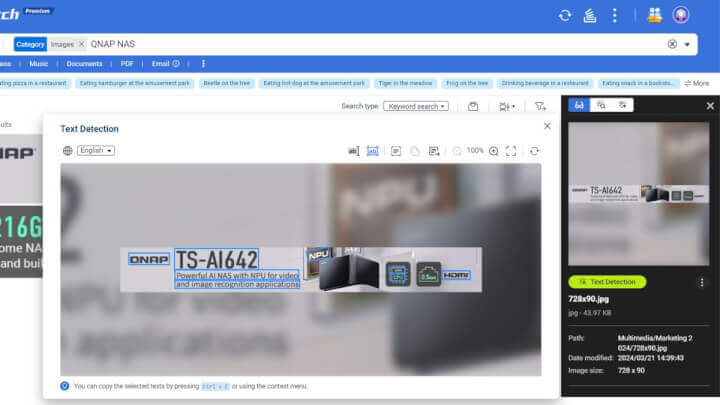Select detected 'Powerful AI NAS with NPU' text line
This screenshot has width=720, height=405.
(x=237, y=276)
